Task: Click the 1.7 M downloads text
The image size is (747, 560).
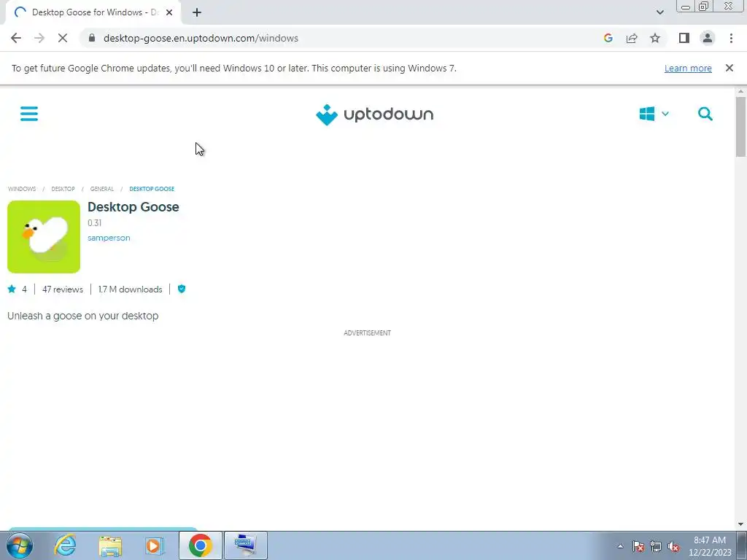Action: click(130, 289)
